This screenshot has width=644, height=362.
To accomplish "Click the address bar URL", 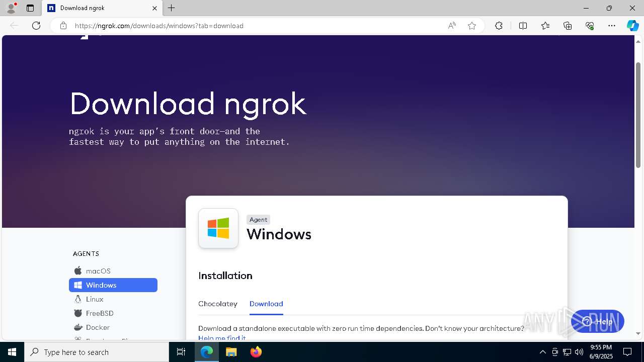I will (159, 26).
